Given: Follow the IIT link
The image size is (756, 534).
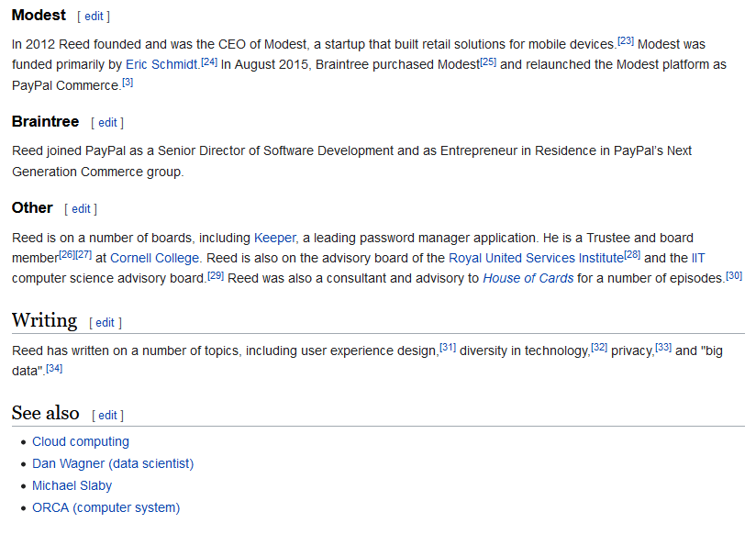Looking at the screenshot, I should [x=698, y=259].
